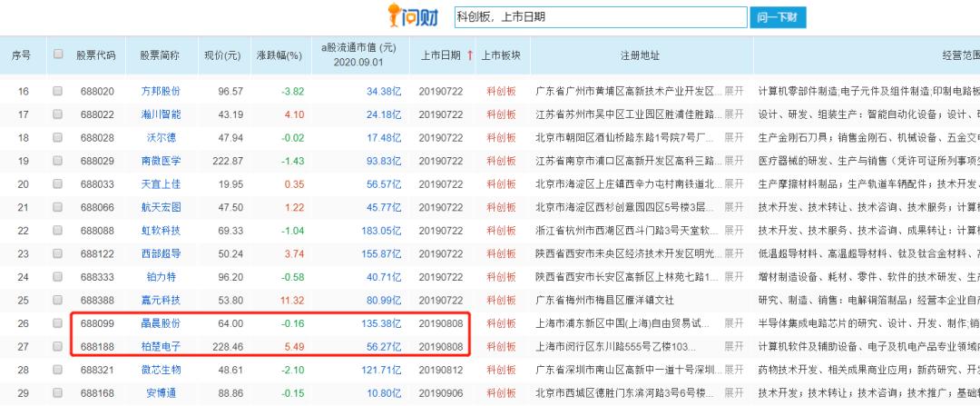
Task: Select stock code 688388
Action: pos(97,301)
